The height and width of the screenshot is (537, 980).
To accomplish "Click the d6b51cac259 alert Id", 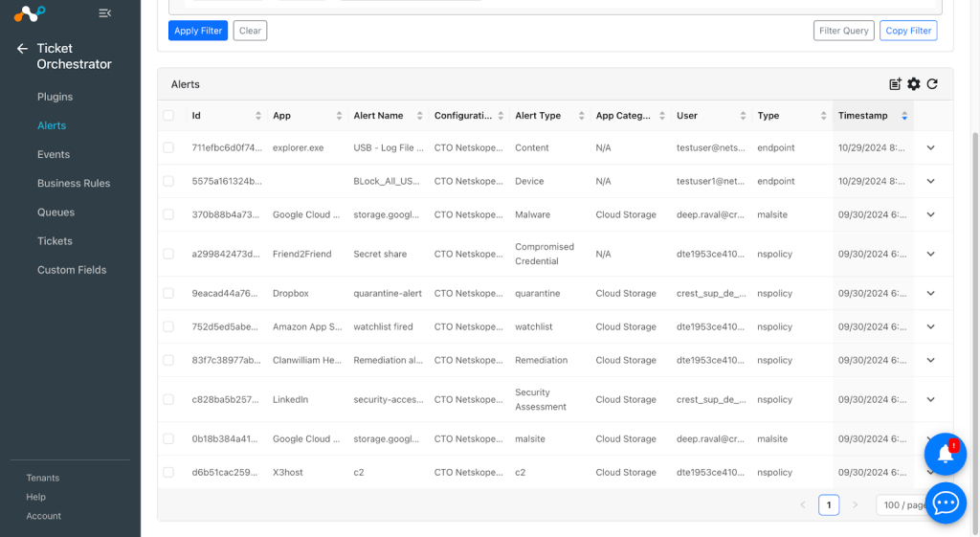I will click(x=225, y=472).
